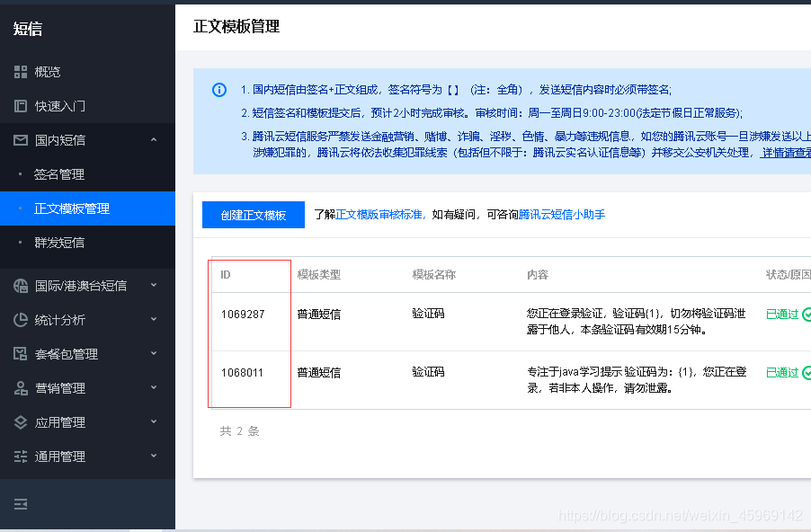Click the 套餐包管理 package icon
The image size is (811, 532).
click(x=20, y=353)
